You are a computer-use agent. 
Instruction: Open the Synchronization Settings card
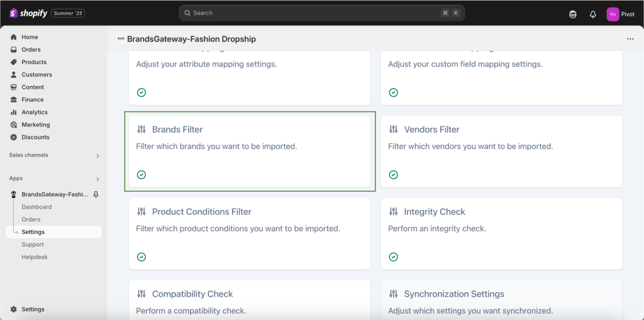[x=501, y=301]
